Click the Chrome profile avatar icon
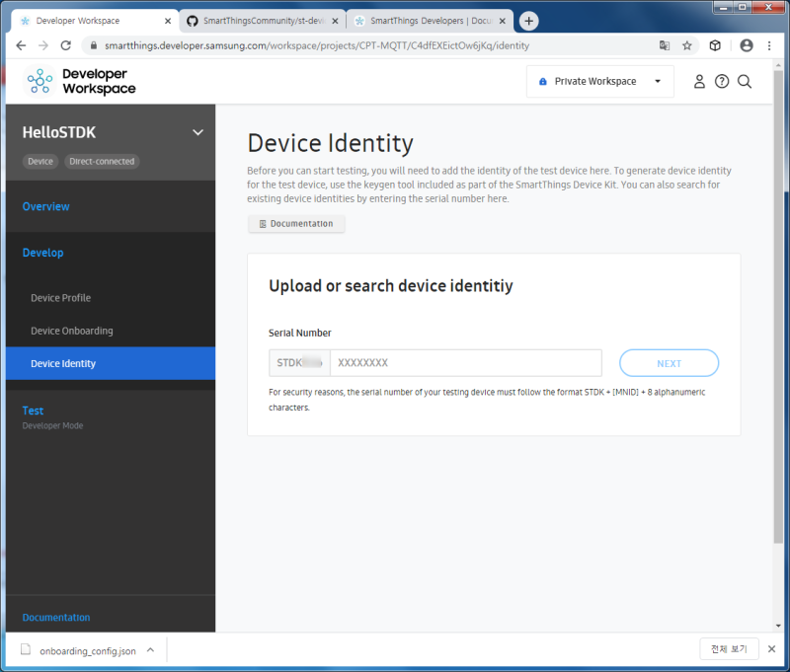This screenshot has width=790, height=672. [746, 45]
